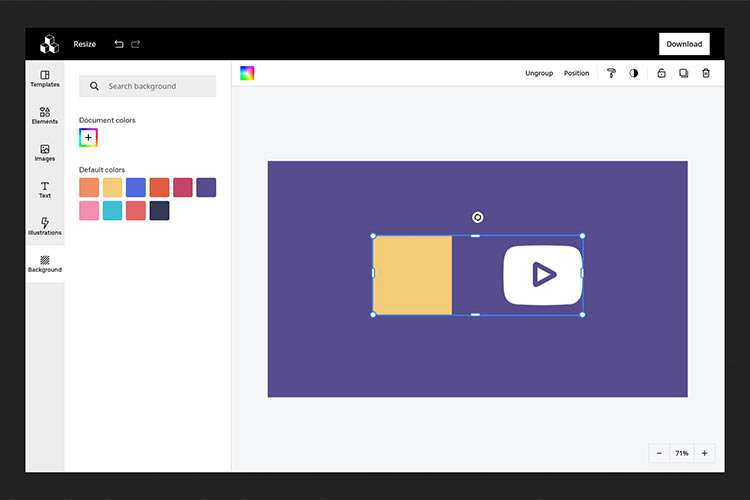Open the Position menu
This screenshot has height=500, width=750.
(x=576, y=73)
